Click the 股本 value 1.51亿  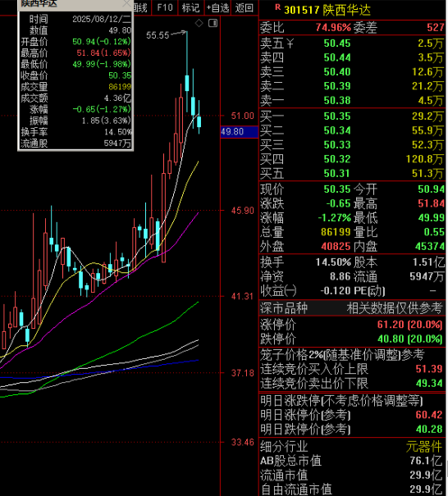point(428,262)
